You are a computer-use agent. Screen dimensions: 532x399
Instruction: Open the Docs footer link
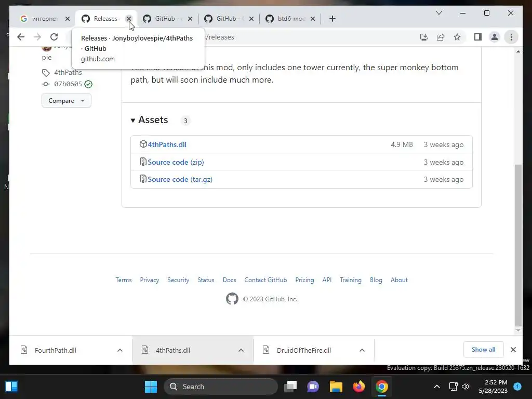[229, 280]
